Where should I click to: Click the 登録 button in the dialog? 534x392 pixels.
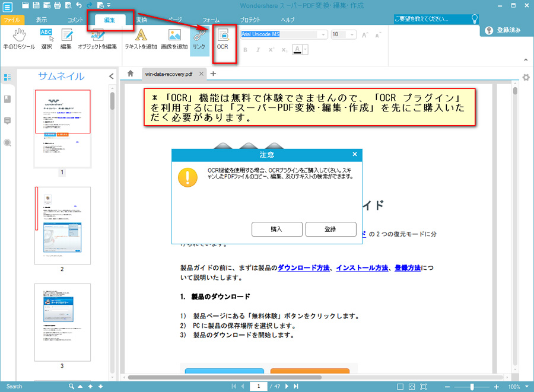pos(330,230)
